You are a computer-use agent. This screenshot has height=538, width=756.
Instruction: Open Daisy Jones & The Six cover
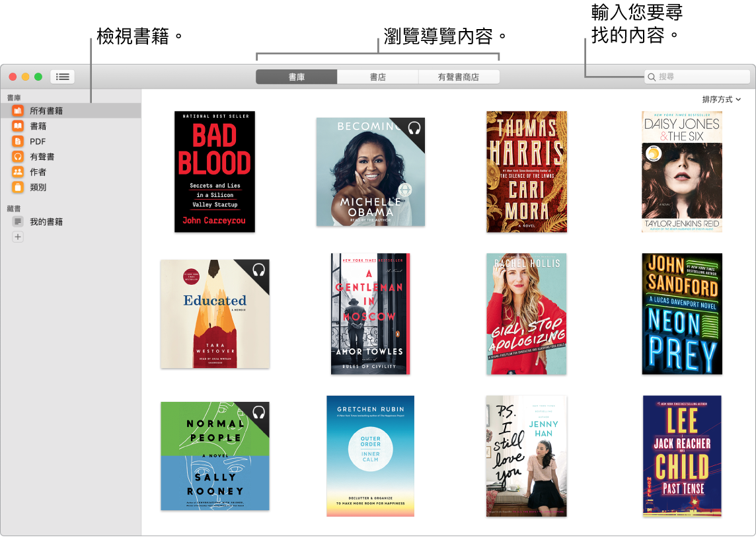(x=682, y=172)
